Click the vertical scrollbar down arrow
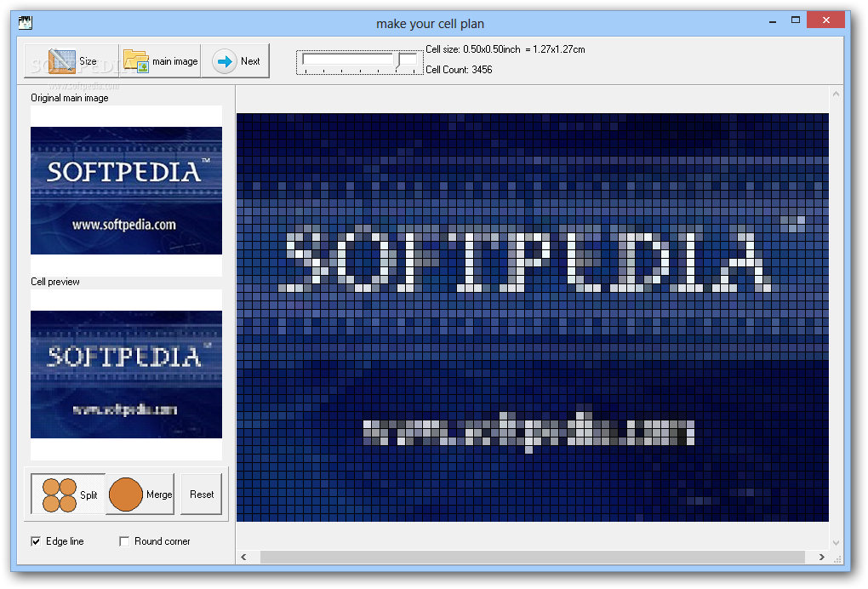 tap(836, 543)
